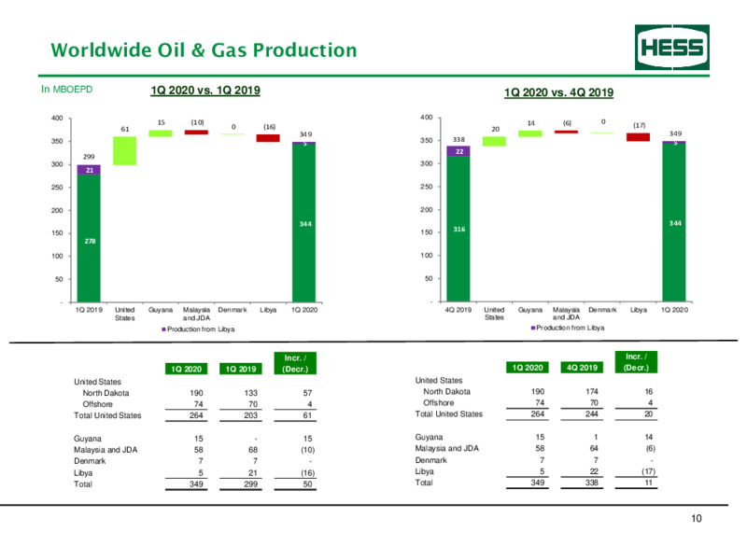The height and width of the screenshot is (560, 747).
Task: Click the purple legend swatch under the left chart
Action: coord(164,329)
